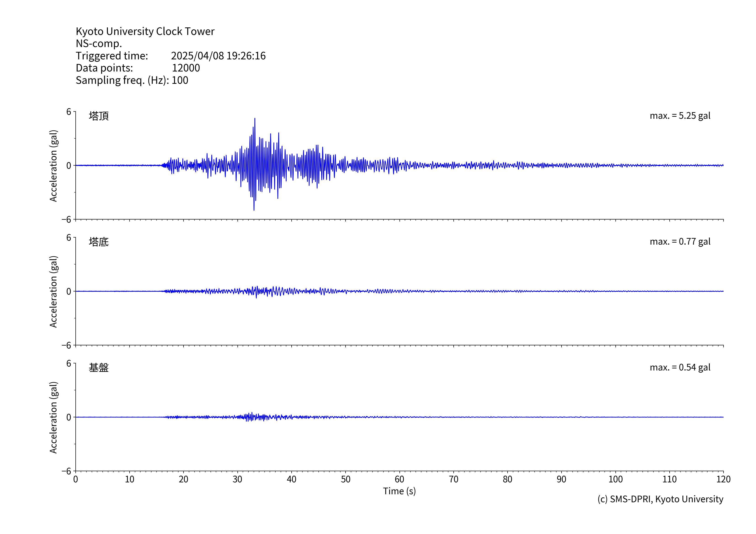Click the Sampling freq. (Hz) line

132,80
